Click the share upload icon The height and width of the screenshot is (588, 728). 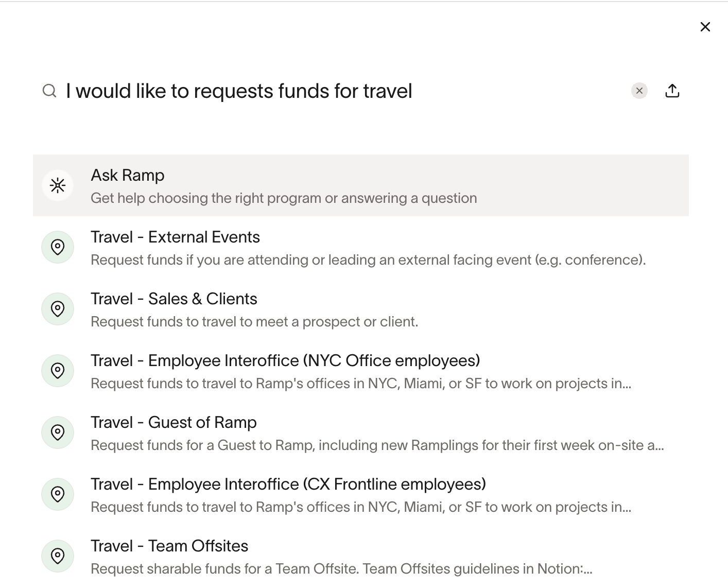click(x=672, y=91)
